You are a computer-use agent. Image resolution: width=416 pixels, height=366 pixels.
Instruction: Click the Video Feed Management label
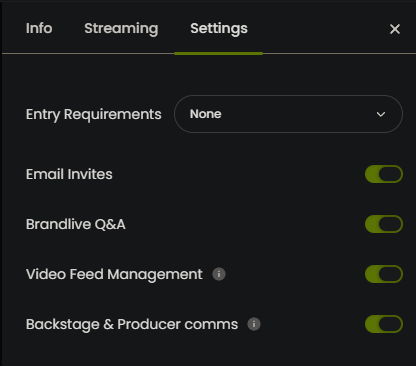click(114, 274)
